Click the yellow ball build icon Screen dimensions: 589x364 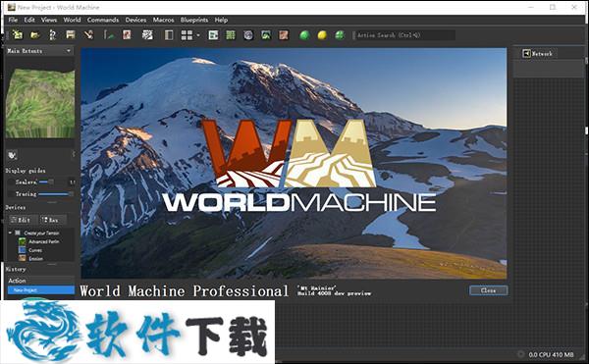[x=322, y=35]
